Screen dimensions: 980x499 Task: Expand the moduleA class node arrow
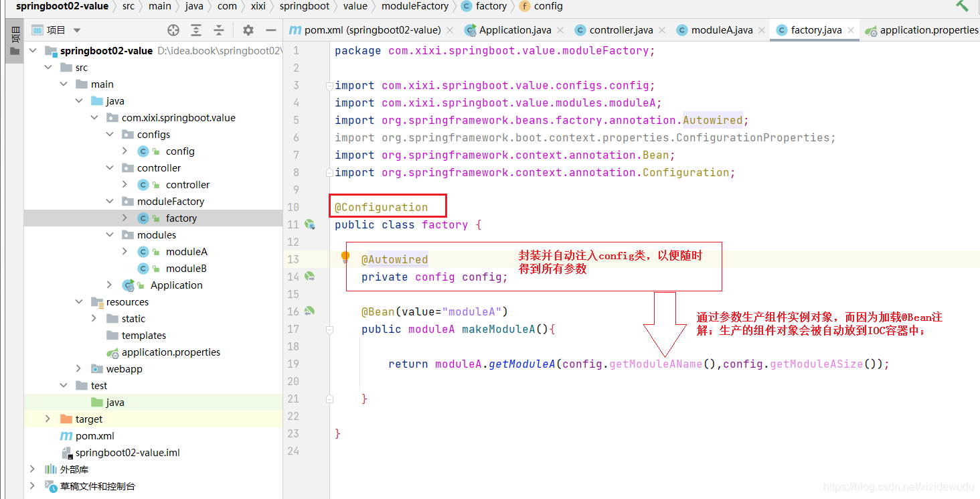(125, 252)
